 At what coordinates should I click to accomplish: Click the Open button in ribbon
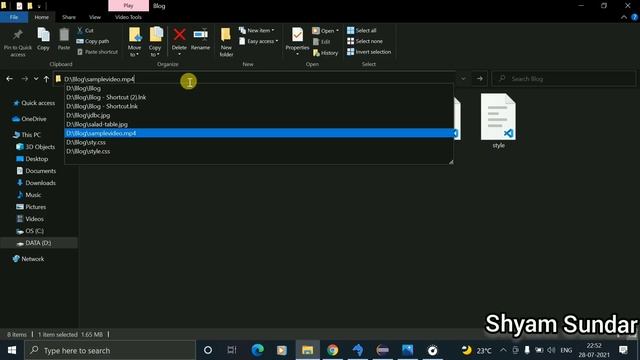point(325,31)
